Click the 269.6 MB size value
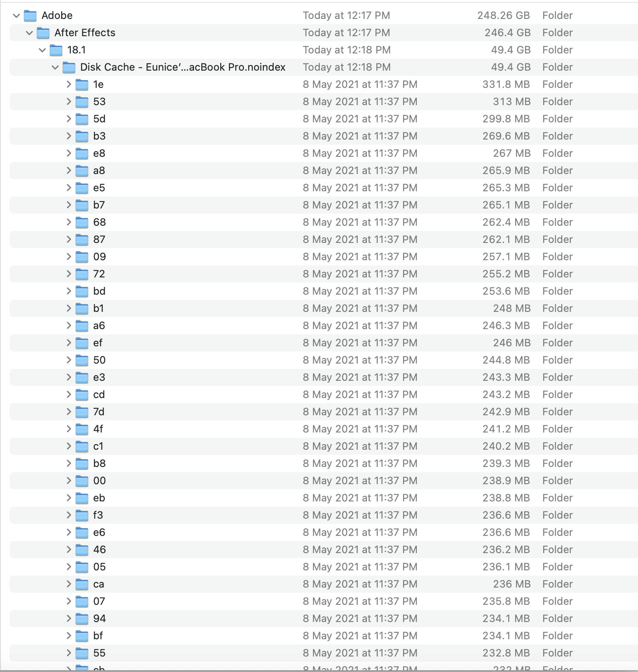The width and height of the screenshot is (638, 672). (506, 136)
